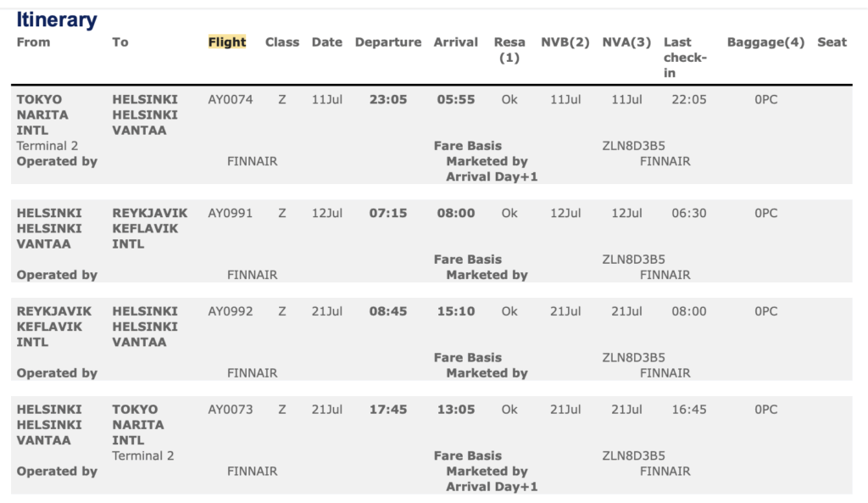Click the Resa (1) column header
This screenshot has width=868, height=503.
coord(509,50)
